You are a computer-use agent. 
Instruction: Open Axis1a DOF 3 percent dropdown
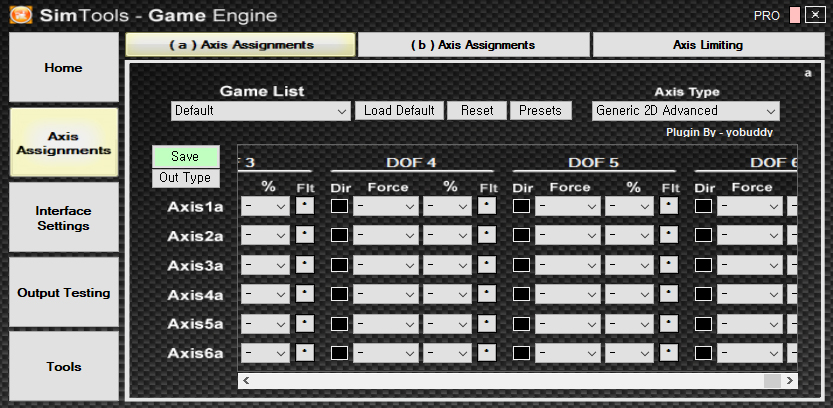265,206
